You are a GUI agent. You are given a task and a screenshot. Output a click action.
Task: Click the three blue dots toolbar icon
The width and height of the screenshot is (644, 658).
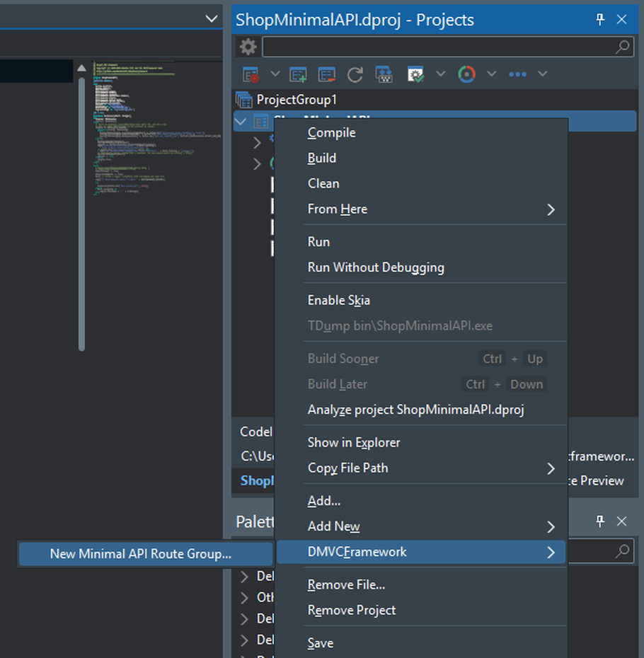click(517, 74)
